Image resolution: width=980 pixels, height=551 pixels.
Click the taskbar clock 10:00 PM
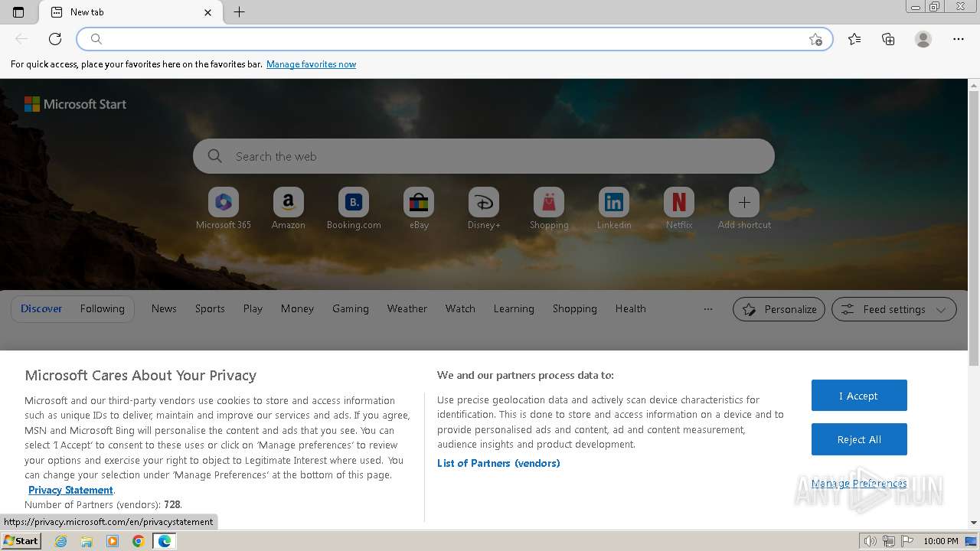[x=941, y=541]
